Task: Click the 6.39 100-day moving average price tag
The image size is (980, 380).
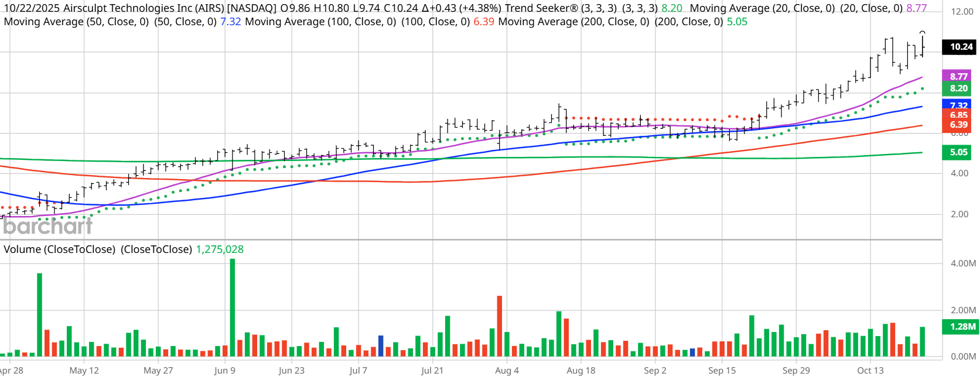Action: click(x=957, y=125)
